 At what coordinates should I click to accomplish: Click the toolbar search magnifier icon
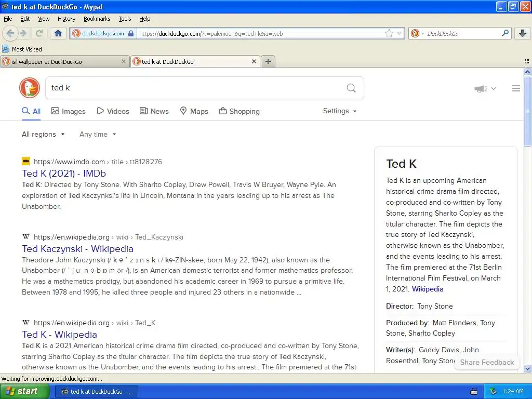(x=505, y=33)
